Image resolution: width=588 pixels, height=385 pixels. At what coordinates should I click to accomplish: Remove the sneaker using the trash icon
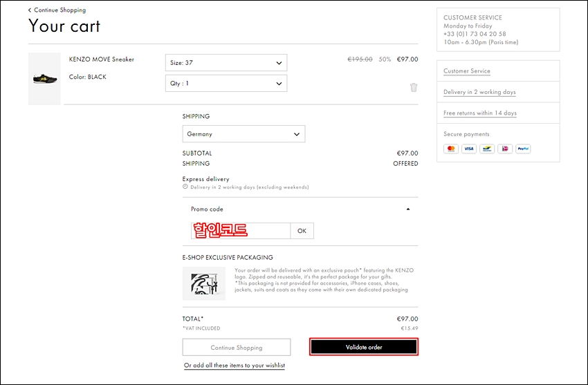click(x=414, y=87)
